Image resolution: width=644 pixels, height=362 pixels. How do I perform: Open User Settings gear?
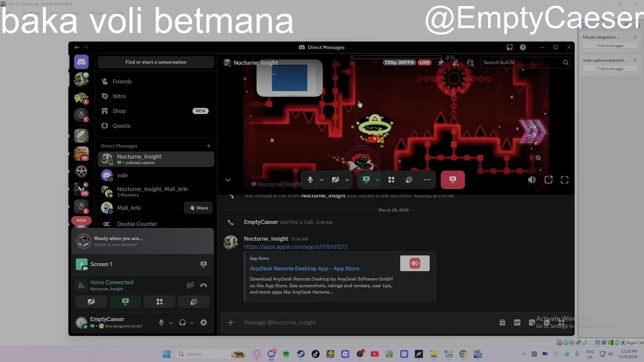[x=203, y=323]
